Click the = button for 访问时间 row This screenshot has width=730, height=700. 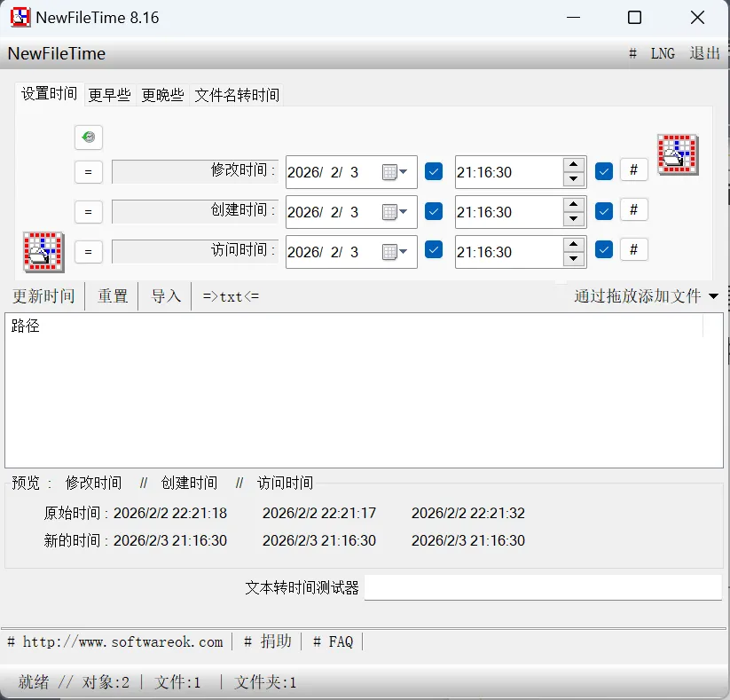[x=89, y=252]
